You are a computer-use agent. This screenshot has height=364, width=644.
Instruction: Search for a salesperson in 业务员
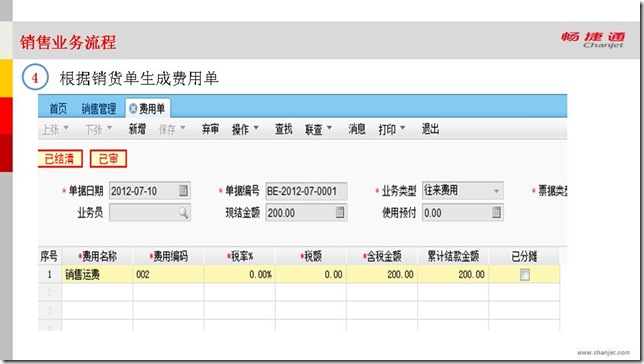click(x=183, y=212)
